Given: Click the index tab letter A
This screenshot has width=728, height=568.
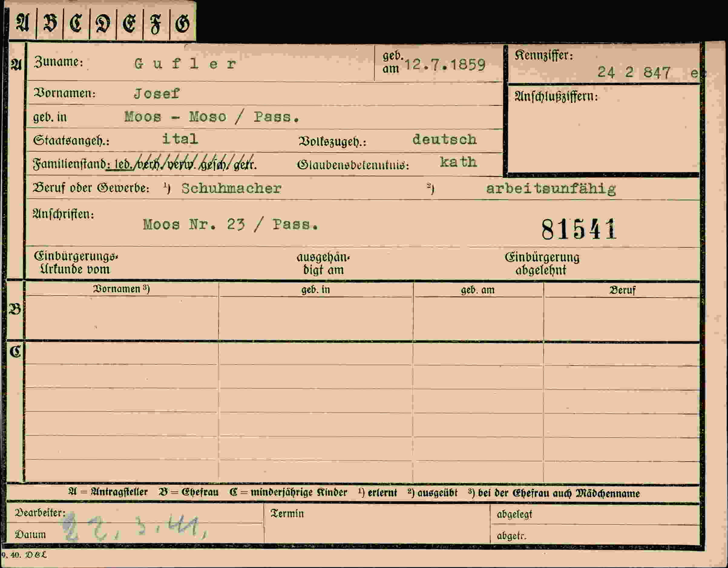Looking at the screenshot, I should 22,23.
